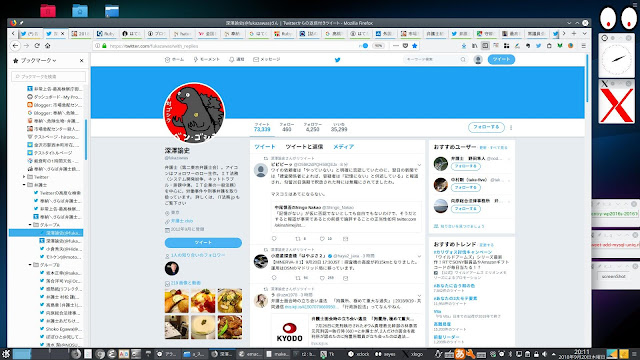Open a new tab with the plus icon
640x360 pixels.
pos(574,33)
